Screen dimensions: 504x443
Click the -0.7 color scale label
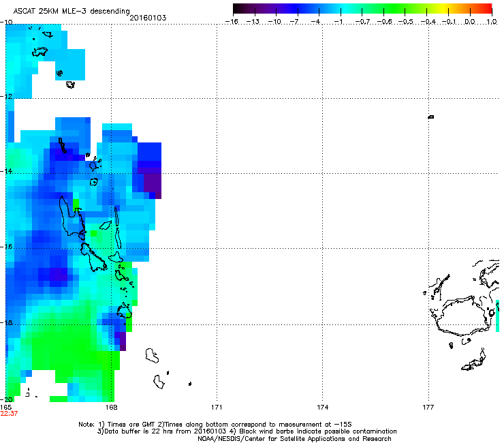[362, 22]
